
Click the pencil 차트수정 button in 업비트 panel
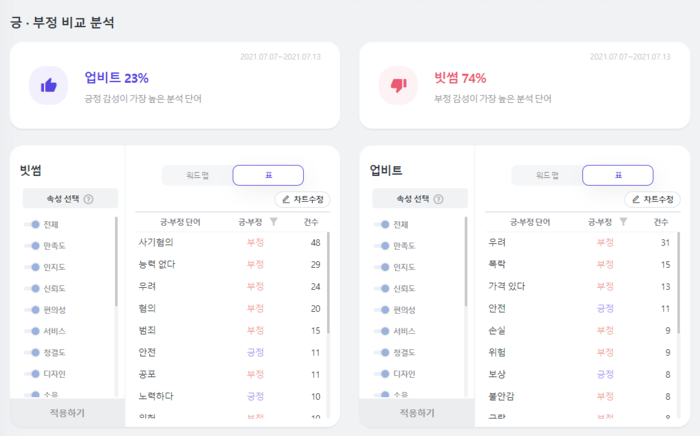coord(652,199)
